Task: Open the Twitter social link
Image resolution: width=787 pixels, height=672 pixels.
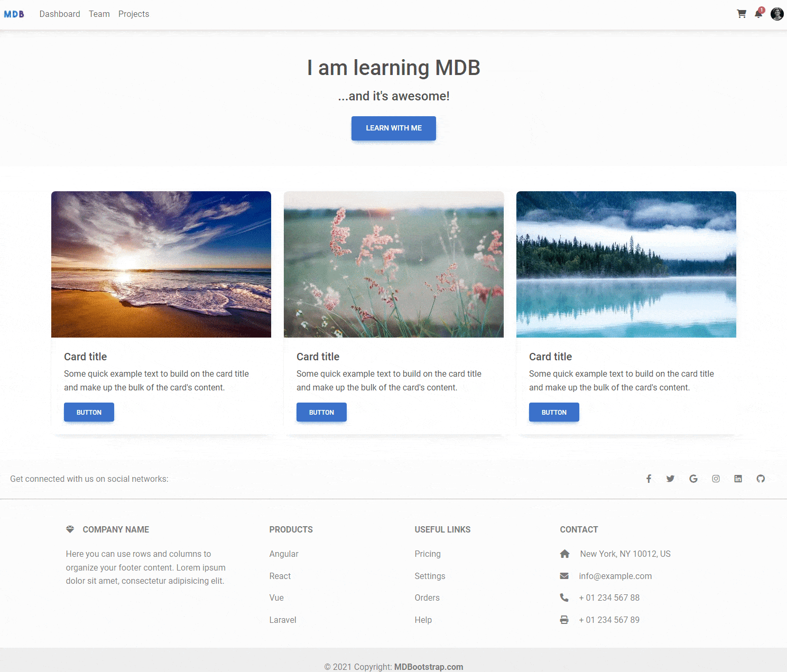Action: [670, 479]
